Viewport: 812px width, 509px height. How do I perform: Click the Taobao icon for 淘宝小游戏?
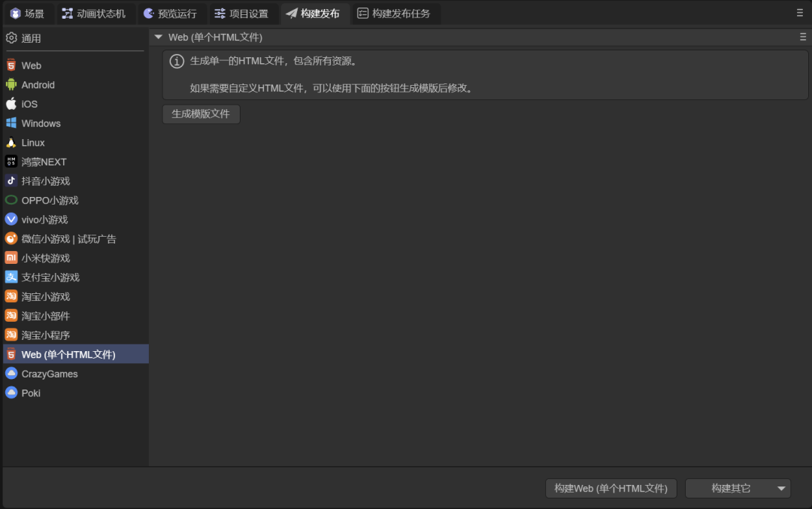(11, 296)
